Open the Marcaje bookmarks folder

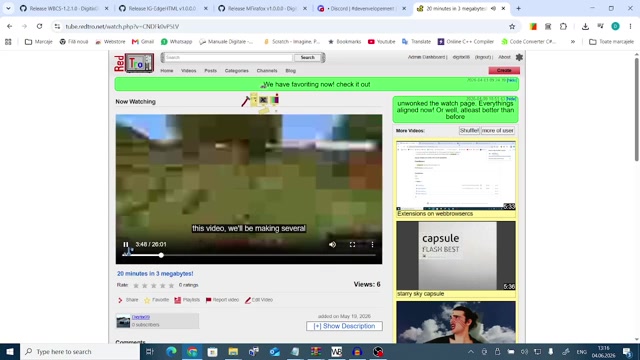[x=39, y=42]
